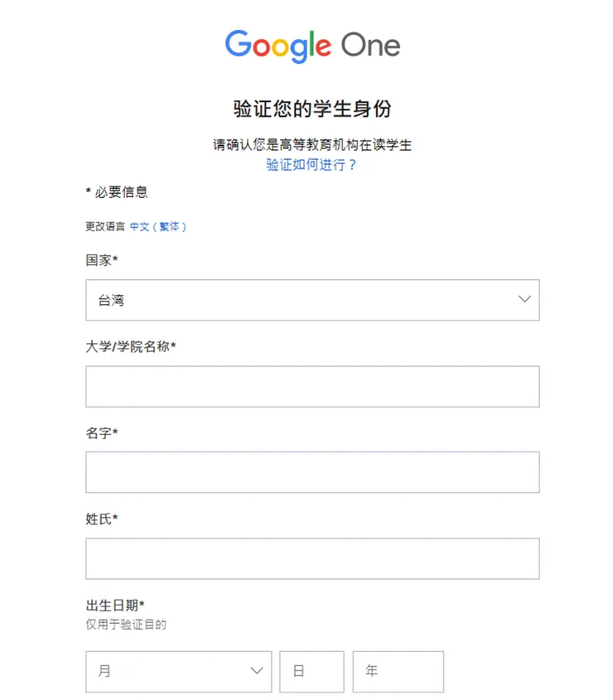Click the 日 day input box

[311, 672]
